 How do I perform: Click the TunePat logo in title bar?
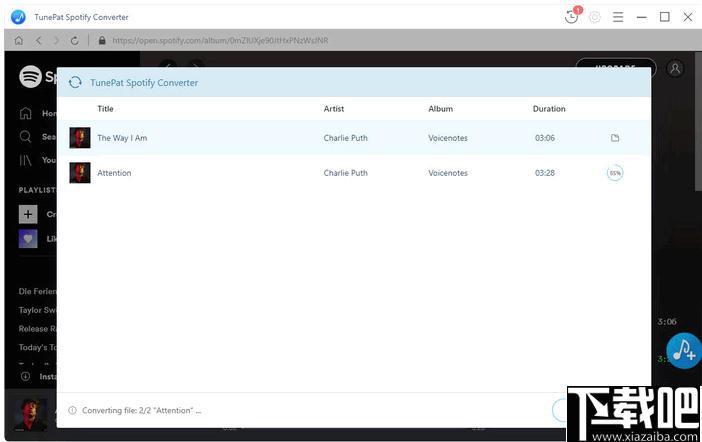(x=18, y=17)
